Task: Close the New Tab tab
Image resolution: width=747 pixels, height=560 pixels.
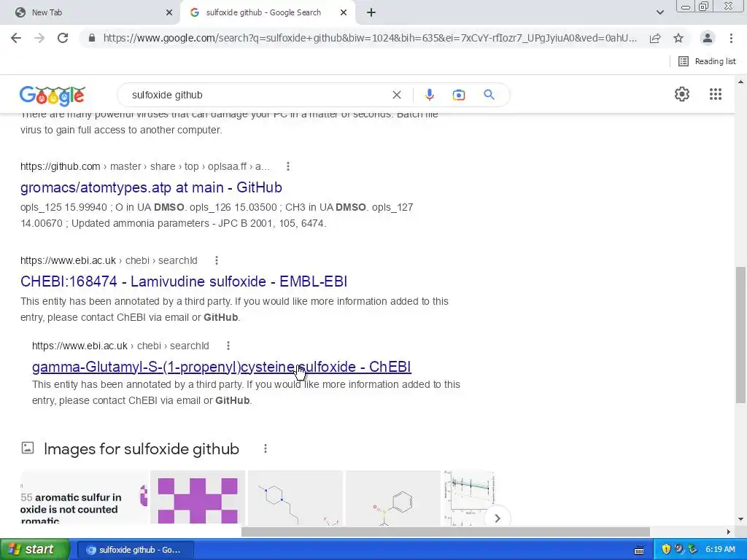Action: tap(169, 12)
